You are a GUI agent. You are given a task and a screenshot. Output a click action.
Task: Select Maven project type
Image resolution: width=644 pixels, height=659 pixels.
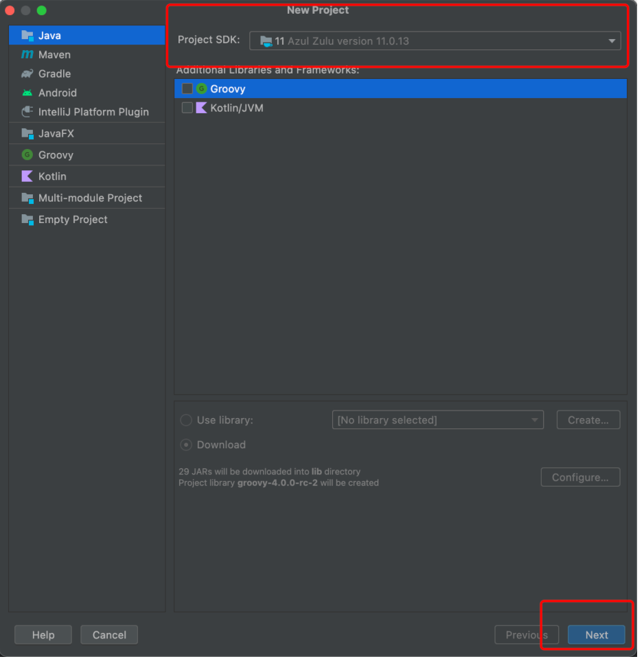(x=87, y=55)
